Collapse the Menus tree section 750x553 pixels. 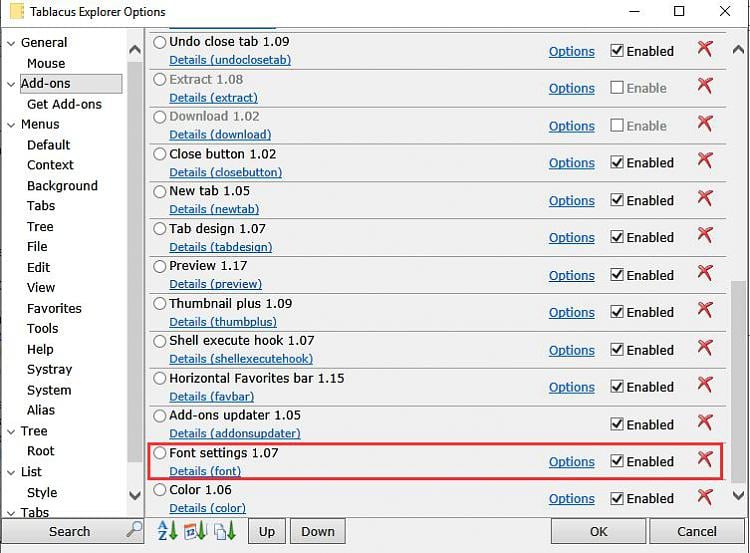pyautogui.click(x=11, y=125)
